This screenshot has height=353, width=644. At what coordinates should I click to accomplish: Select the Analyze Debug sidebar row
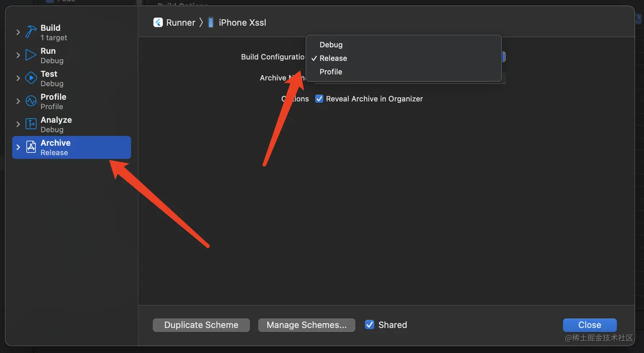click(x=71, y=124)
